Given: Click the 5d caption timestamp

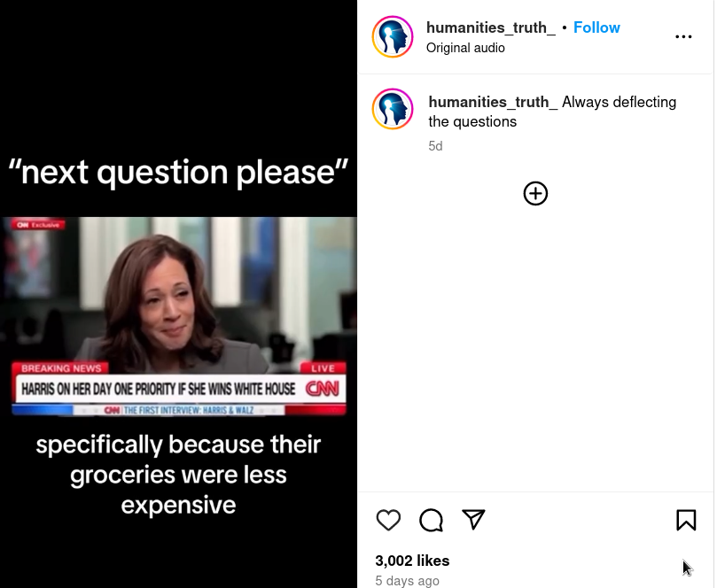Looking at the screenshot, I should [x=435, y=146].
